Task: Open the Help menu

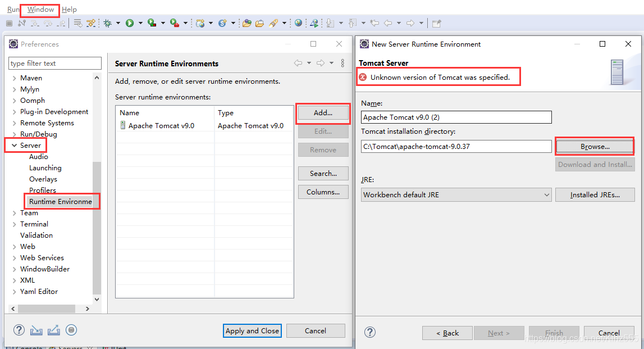Action: (x=69, y=9)
